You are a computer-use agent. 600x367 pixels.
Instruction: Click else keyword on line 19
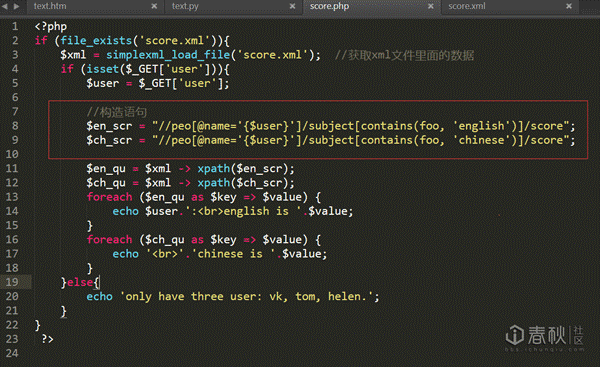click(x=80, y=282)
